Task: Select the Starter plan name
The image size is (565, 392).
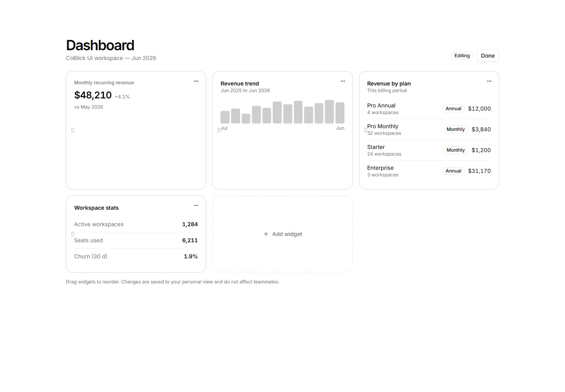Action: (376, 147)
